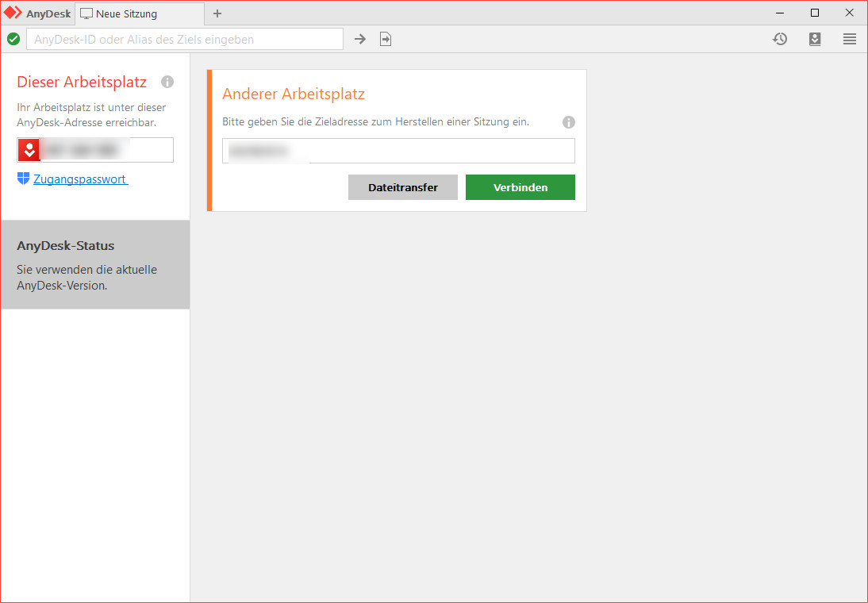Open a new tab with the plus button

[217, 13]
